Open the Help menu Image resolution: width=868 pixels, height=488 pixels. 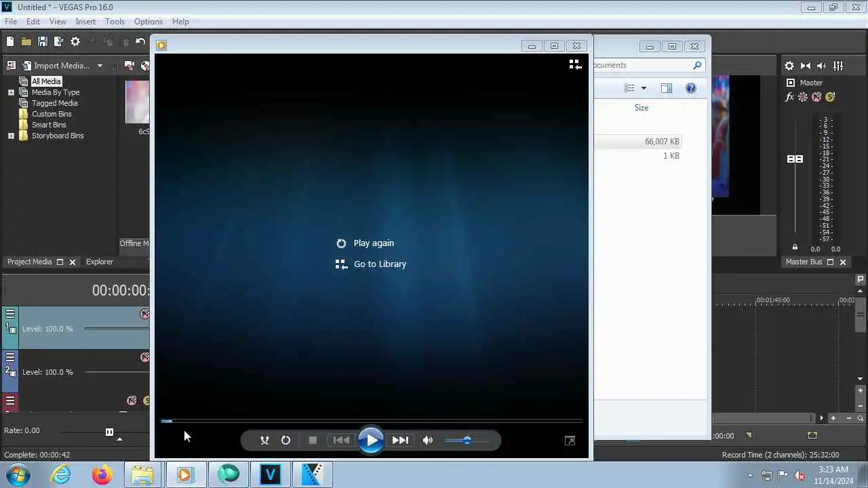click(x=180, y=22)
